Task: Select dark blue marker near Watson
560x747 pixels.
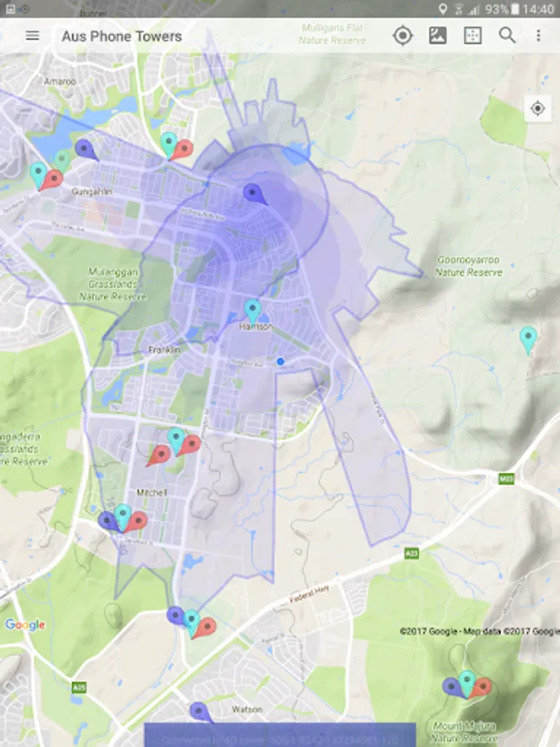Action: coord(199,712)
